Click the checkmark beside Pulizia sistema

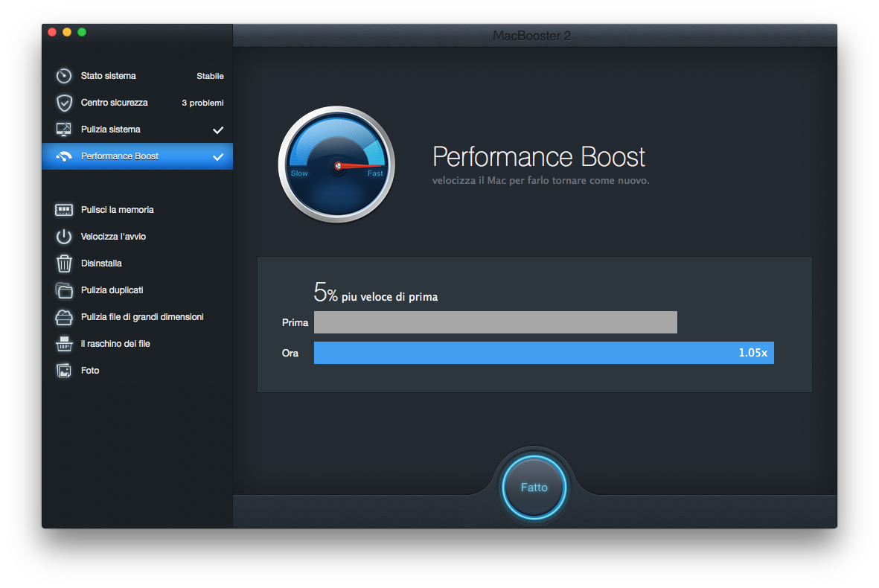click(218, 130)
